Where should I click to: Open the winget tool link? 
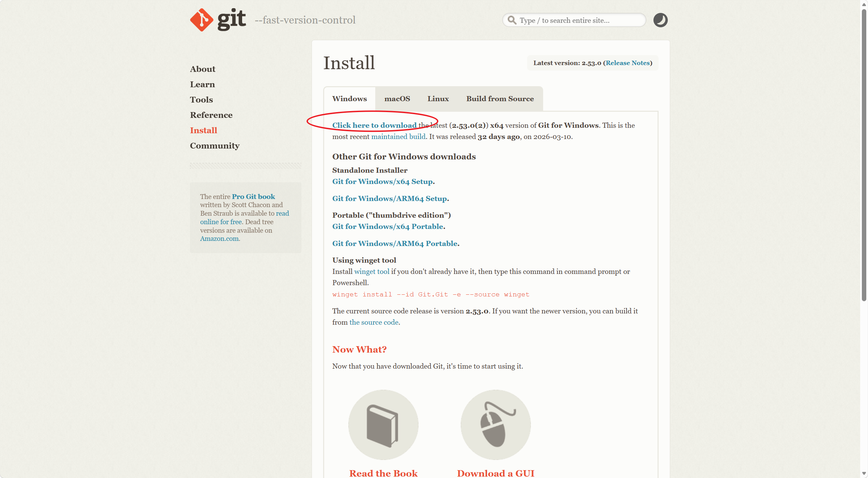(372, 272)
